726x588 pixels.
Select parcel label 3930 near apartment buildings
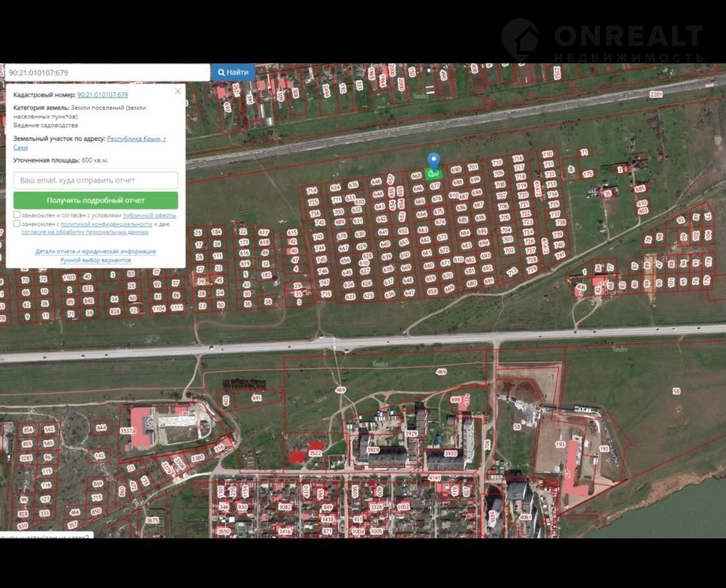click(450, 454)
